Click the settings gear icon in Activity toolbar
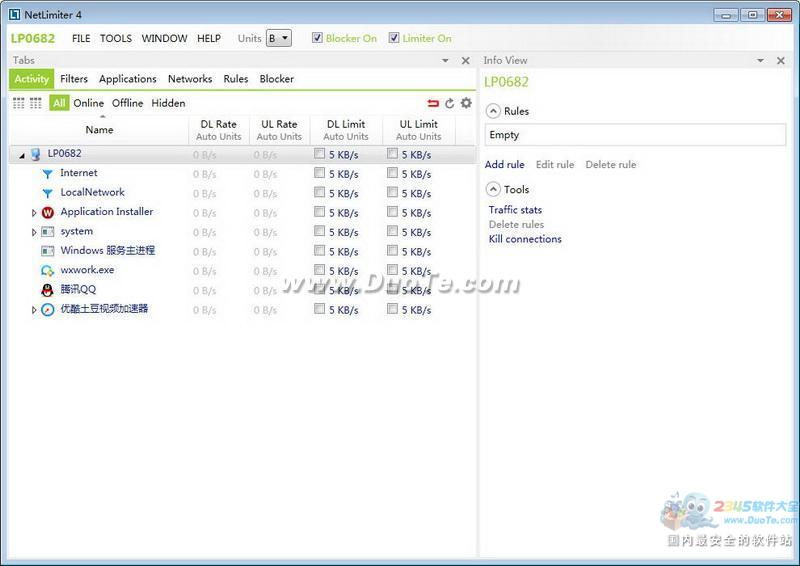The width and height of the screenshot is (800, 566). (x=466, y=103)
